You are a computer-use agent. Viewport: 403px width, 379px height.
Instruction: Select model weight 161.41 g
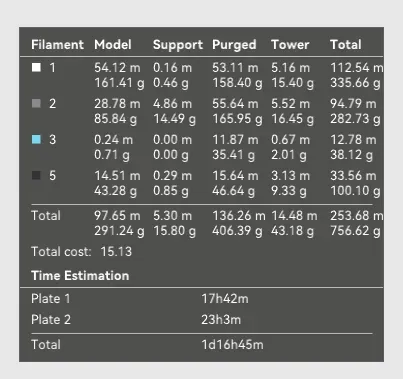pyautogui.click(x=119, y=83)
